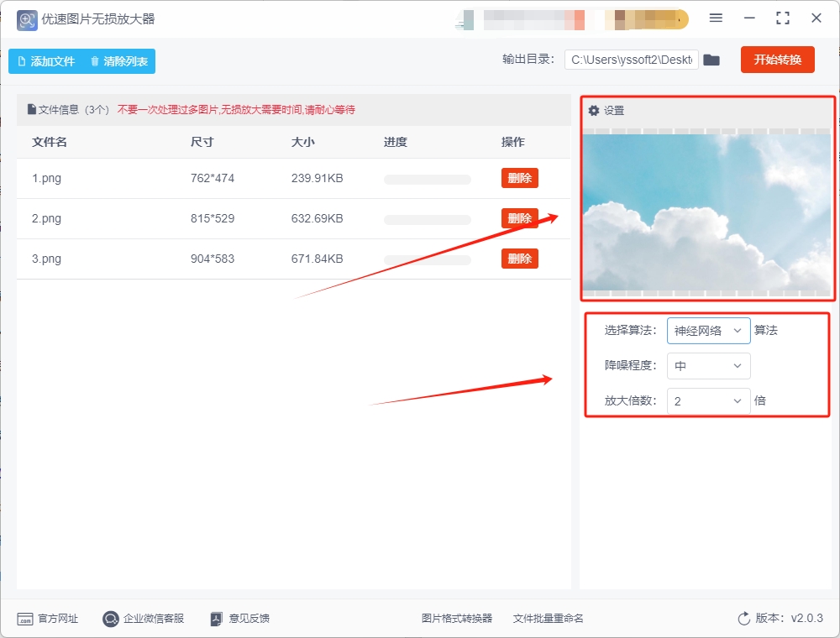Click the refresh icon next to 版本 v2.0.3
Screen dimensions: 840x638
pos(743,618)
